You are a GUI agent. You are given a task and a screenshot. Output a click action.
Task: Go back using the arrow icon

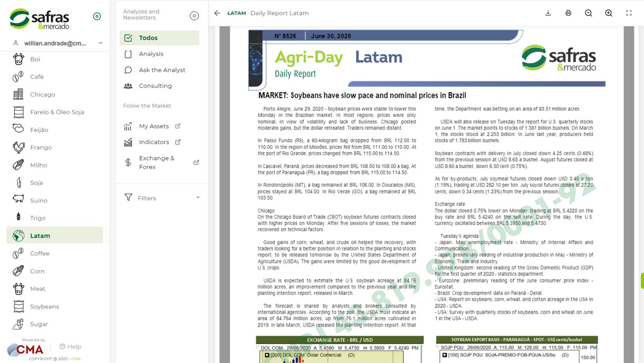coord(217,13)
